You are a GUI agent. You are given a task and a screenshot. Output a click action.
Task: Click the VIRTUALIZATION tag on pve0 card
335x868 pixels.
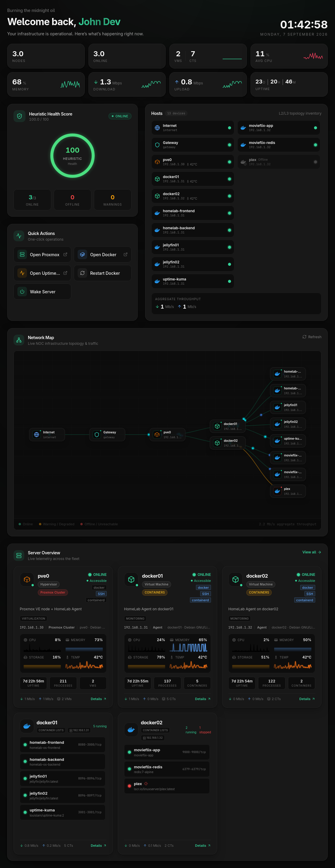click(x=33, y=619)
